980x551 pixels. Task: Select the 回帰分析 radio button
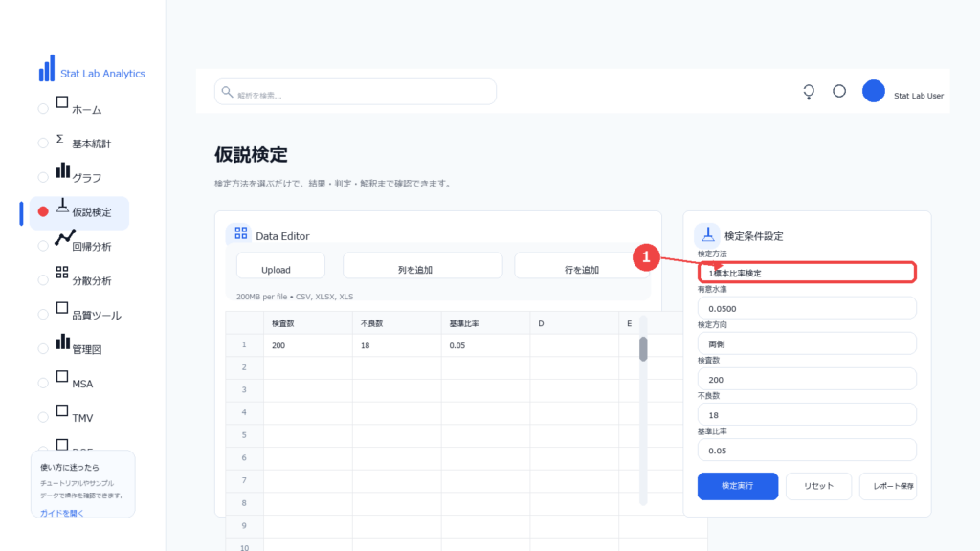point(43,246)
